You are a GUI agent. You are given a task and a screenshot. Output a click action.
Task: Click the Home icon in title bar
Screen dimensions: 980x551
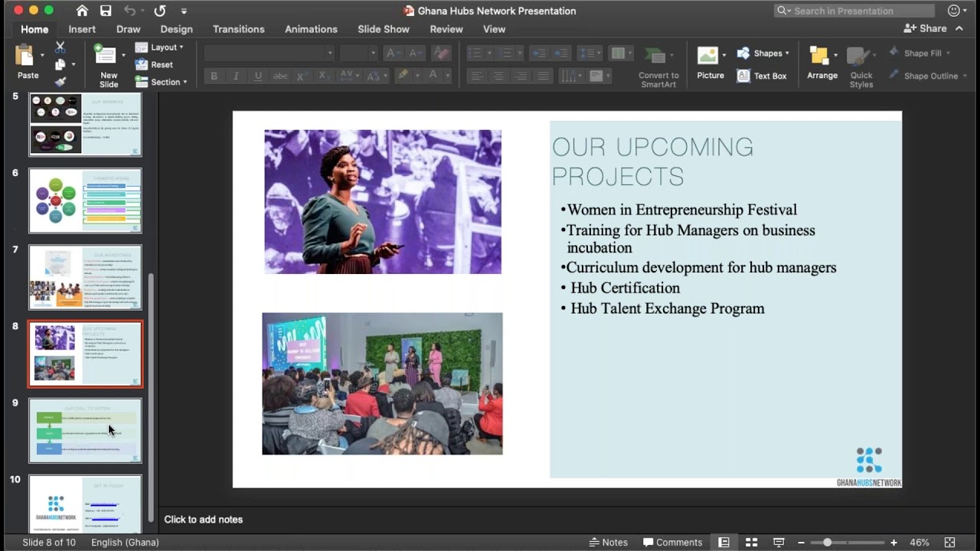[82, 11]
